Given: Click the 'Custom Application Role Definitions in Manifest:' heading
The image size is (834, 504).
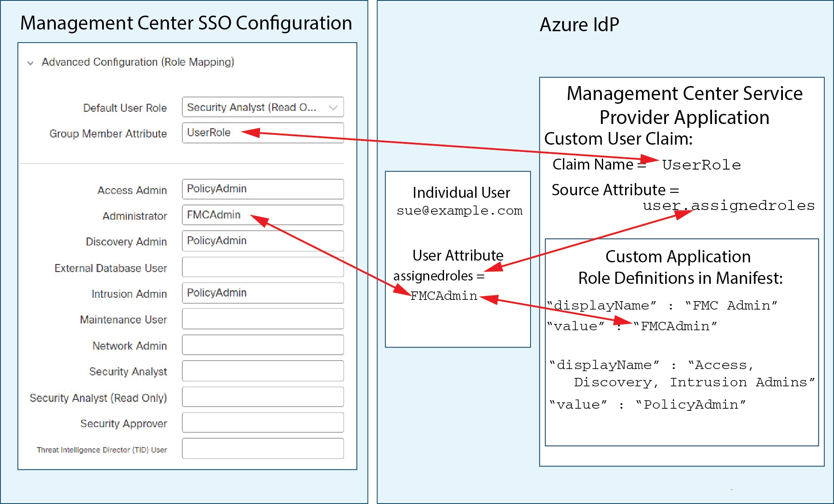Looking at the screenshot, I should (680, 267).
